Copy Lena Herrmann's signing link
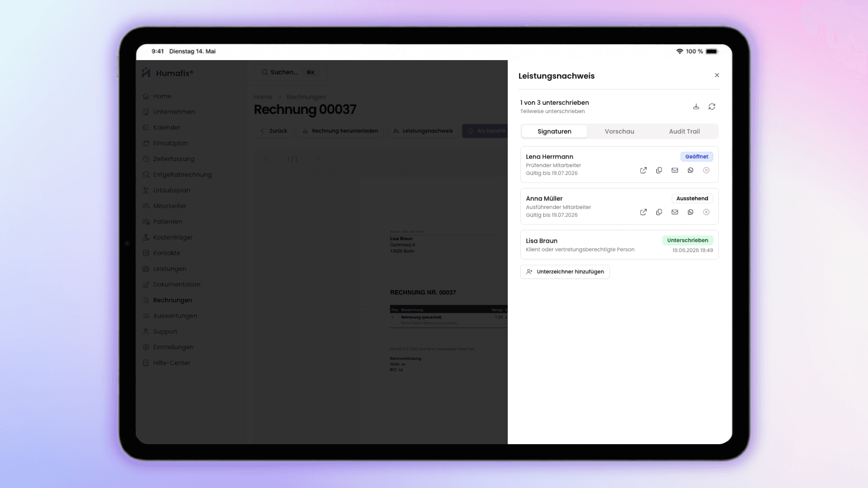 659,170
